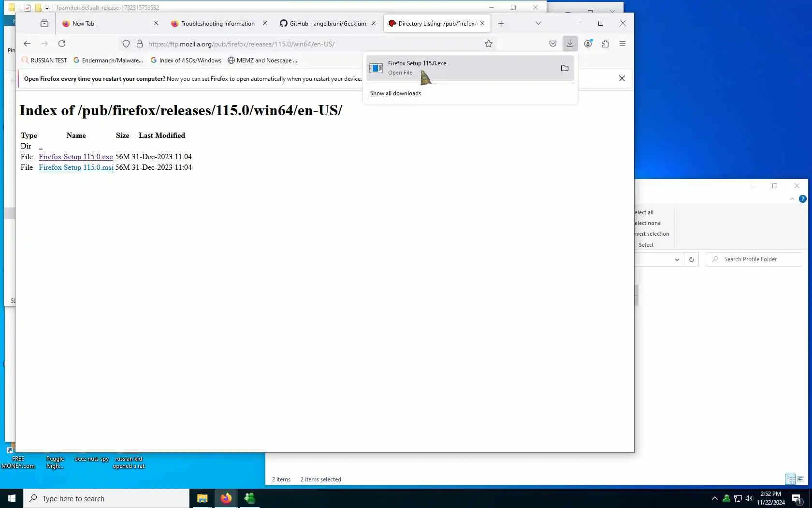Open Explorer Help question mark icon
This screenshot has width=812, height=508.
pos(803,199)
